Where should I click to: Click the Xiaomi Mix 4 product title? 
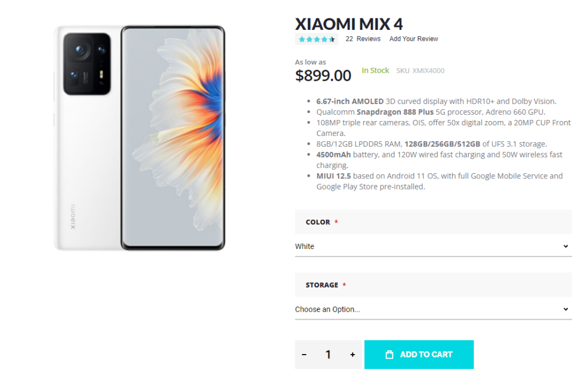pos(349,24)
